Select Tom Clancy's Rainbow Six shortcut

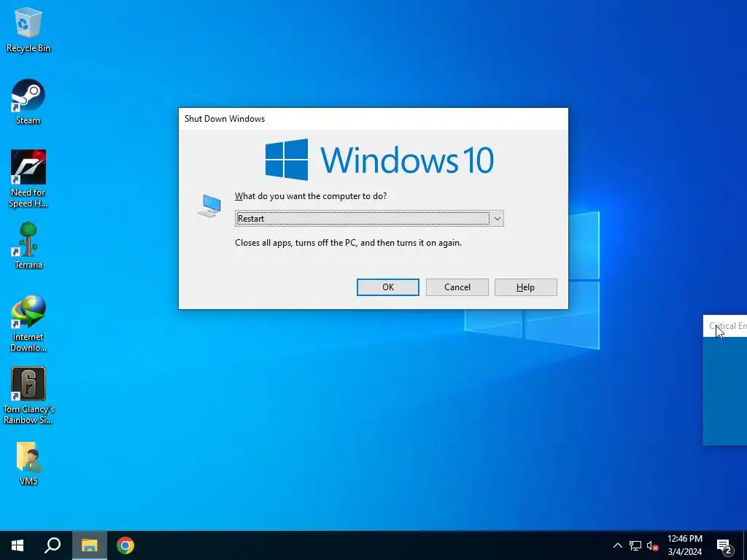coord(28,395)
